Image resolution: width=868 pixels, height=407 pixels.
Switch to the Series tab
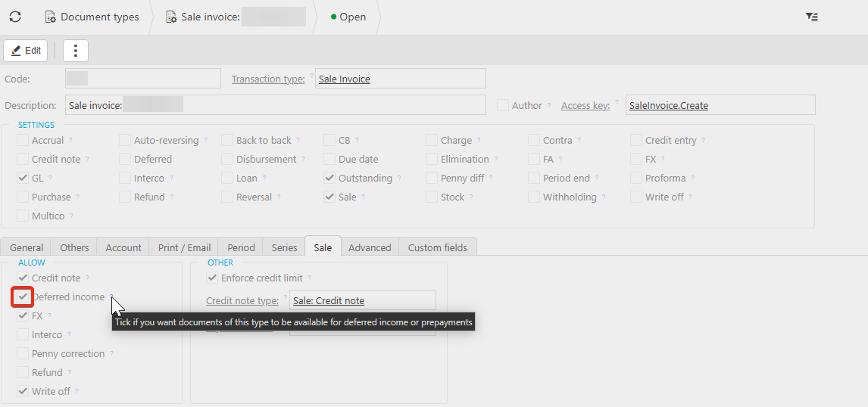click(285, 247)
